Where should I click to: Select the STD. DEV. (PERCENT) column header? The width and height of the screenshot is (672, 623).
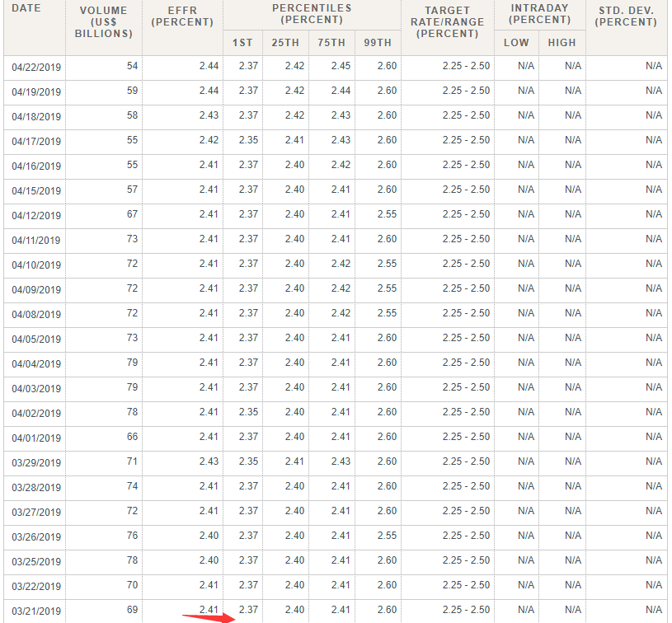click(626, 16)
